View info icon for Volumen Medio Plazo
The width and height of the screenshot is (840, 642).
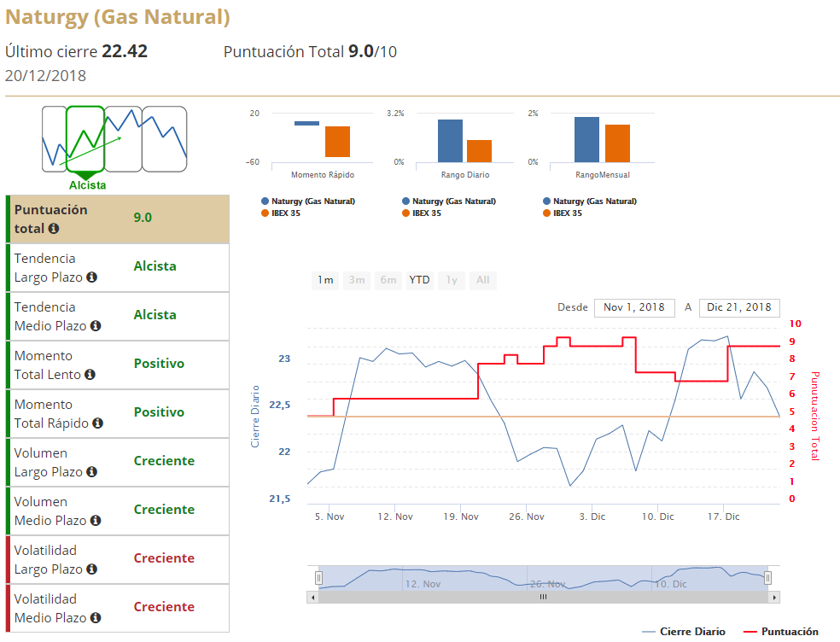(x=96, y=521)
